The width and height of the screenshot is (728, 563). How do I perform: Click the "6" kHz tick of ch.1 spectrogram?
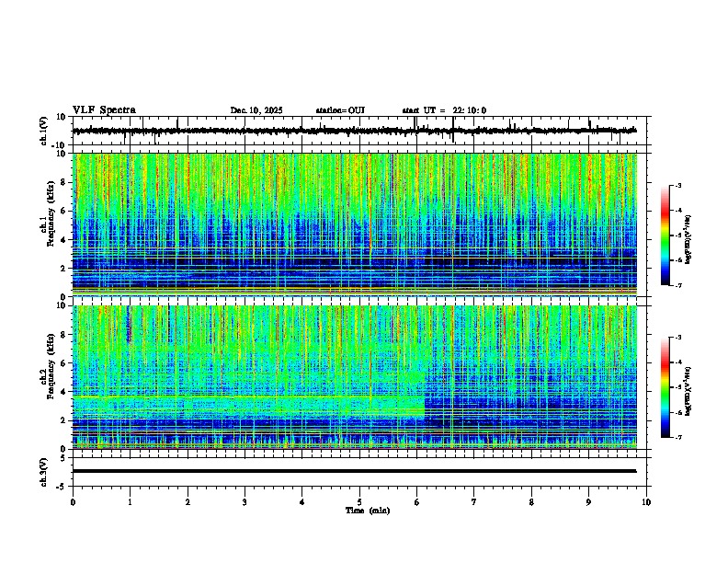[x=64, y=211]
